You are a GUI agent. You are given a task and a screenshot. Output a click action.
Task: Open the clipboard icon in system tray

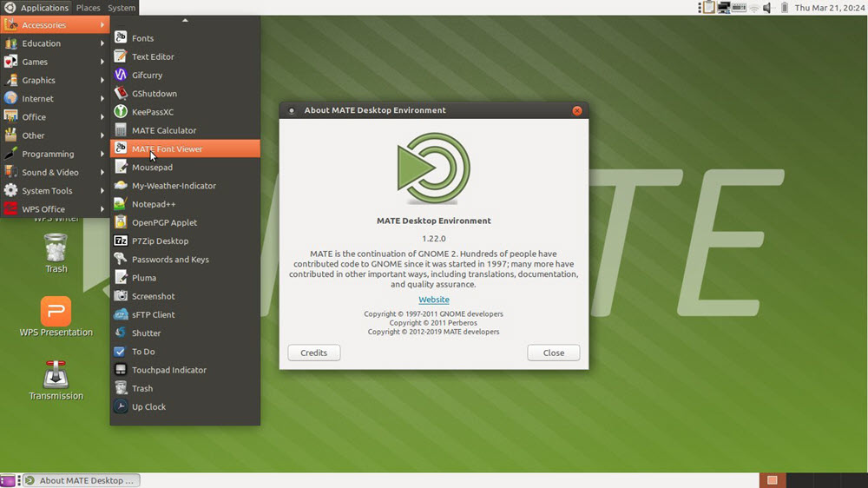click(x=708, y=8)
